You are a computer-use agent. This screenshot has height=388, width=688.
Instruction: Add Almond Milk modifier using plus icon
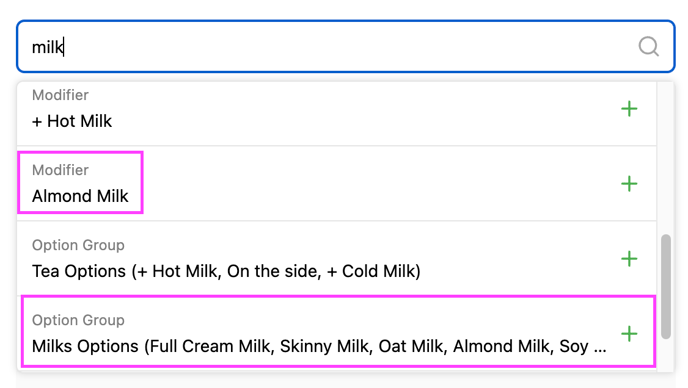coord(629,183)
